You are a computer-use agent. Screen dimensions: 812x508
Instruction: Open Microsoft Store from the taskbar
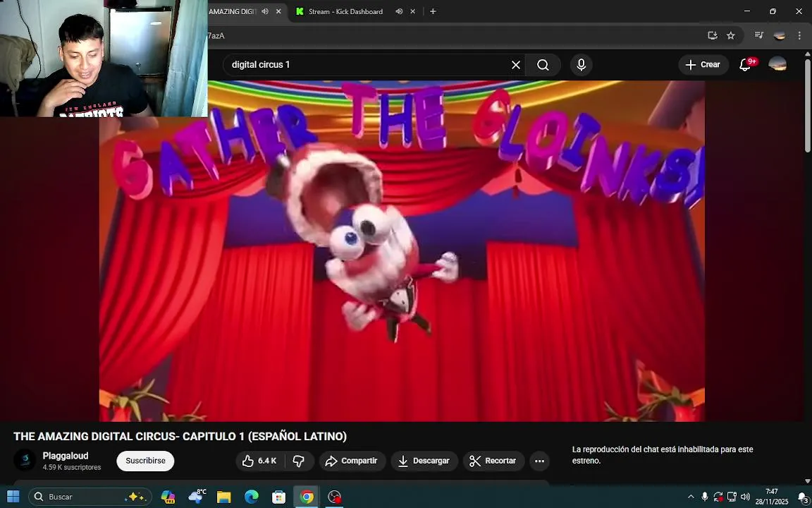tap(278, 497)
